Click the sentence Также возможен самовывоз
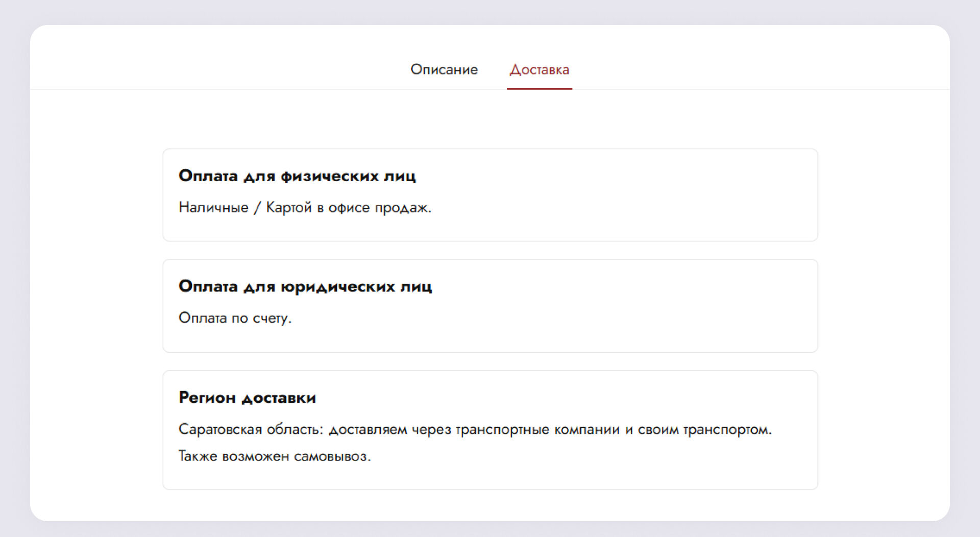Image resolution: width=980 pixels, height=537 pixels. [274, 456]
